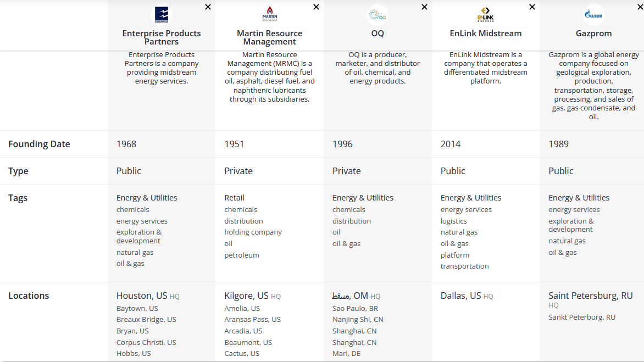Remove Martin Resource Management column
The image size is (644, 362).
tap(316, 7)
